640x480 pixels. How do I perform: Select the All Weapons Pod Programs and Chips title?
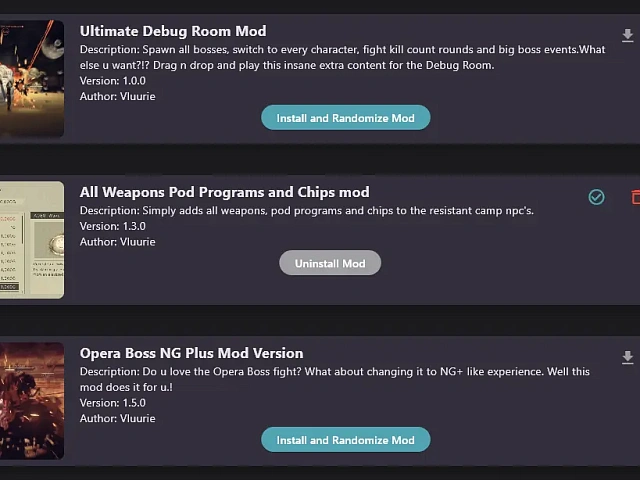pos(224,192)
